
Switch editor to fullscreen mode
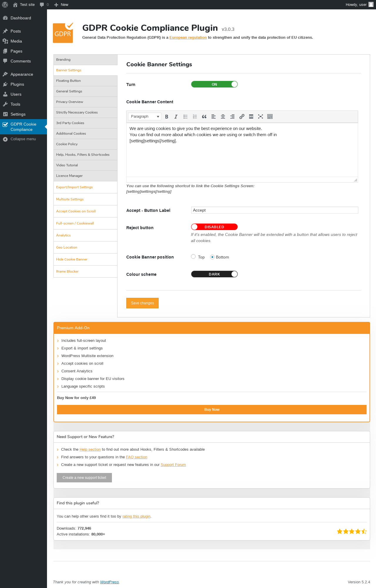point(261,116)
